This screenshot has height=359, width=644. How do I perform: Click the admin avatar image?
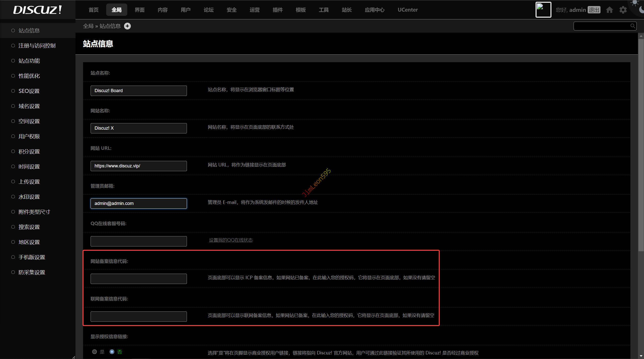click(x=543, y=10)
